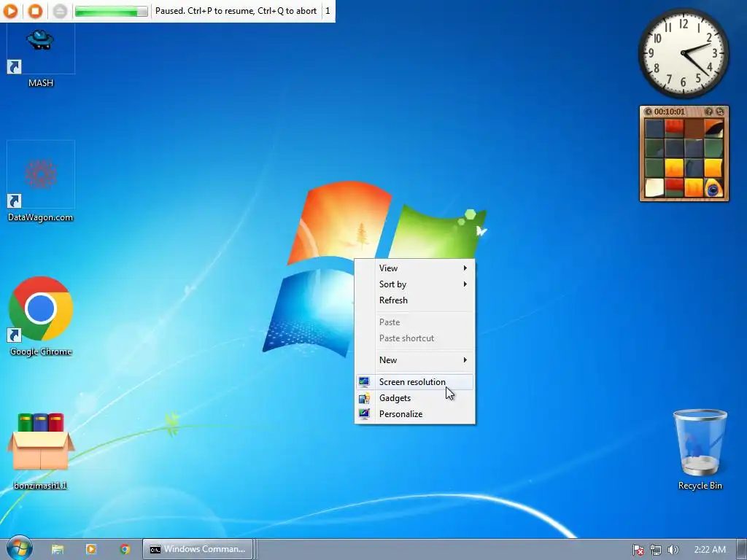Expand the View submenu

pos(415,268)
